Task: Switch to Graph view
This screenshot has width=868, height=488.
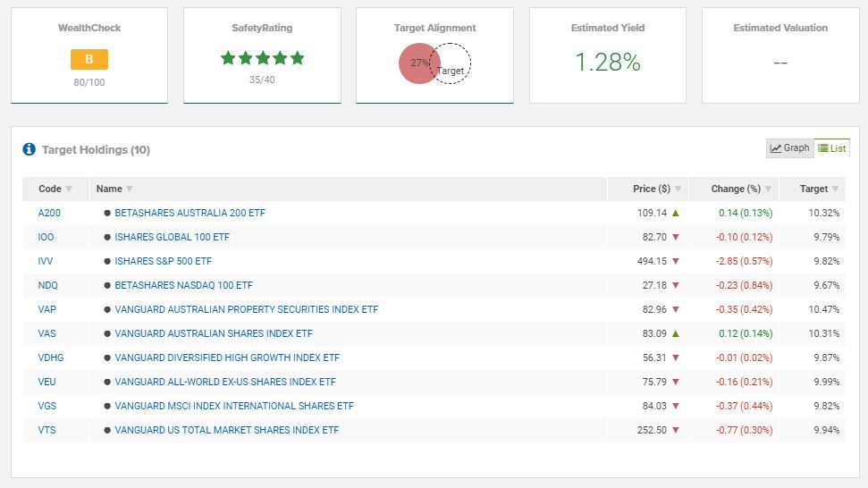Action: (790, 147)
